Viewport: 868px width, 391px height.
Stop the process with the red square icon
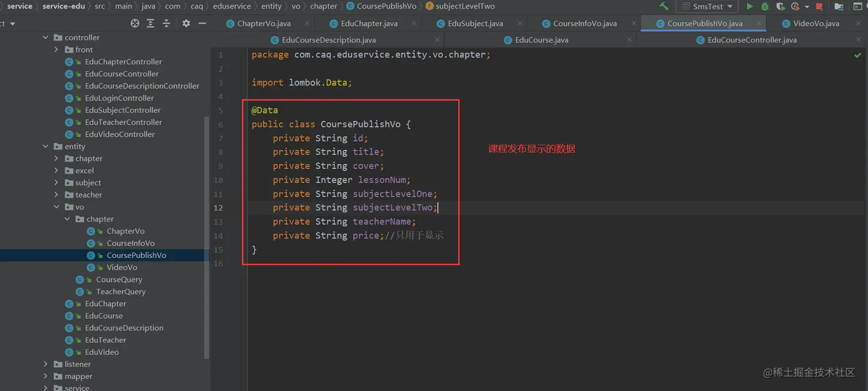tap(819, 6)
